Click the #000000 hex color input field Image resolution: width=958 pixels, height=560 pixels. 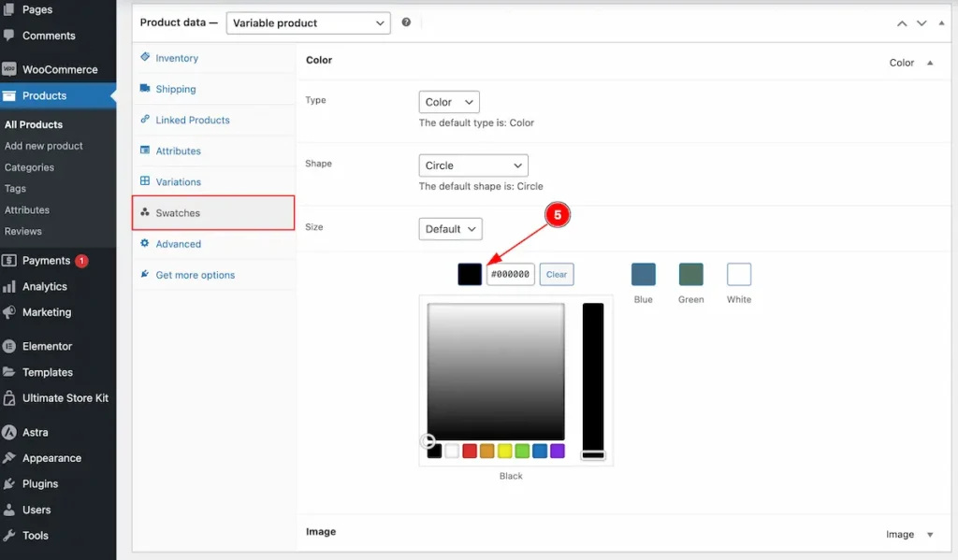pos(511,274)
